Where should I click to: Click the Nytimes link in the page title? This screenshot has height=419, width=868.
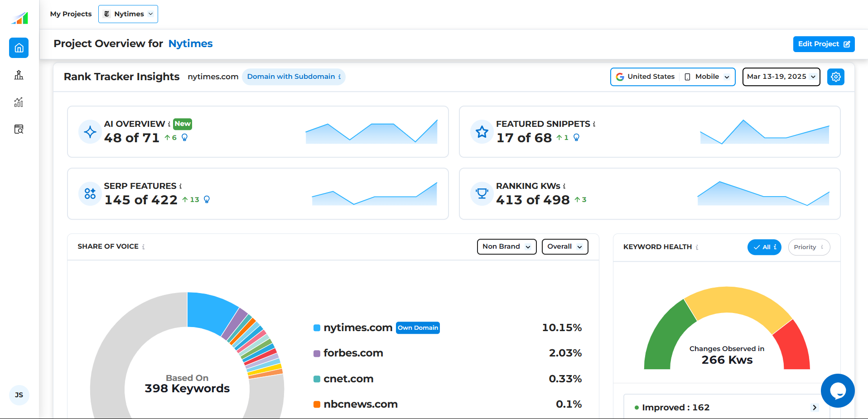[190, 43]
